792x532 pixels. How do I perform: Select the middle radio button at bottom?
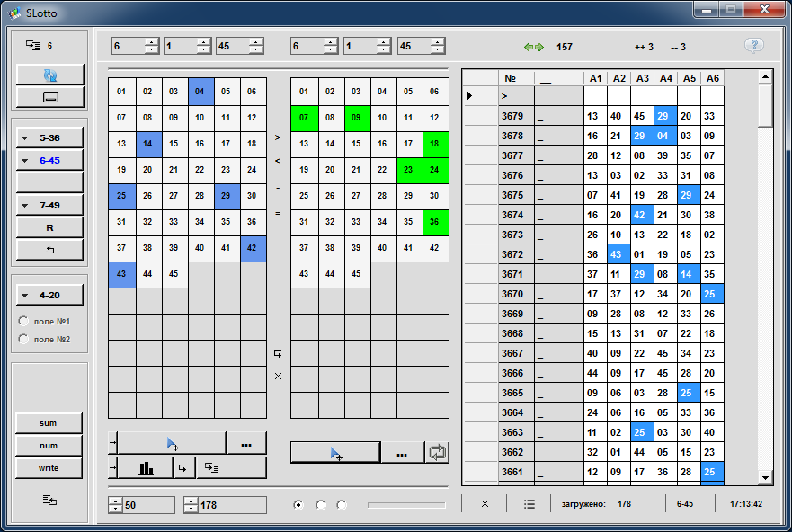[x=320, y=505]
